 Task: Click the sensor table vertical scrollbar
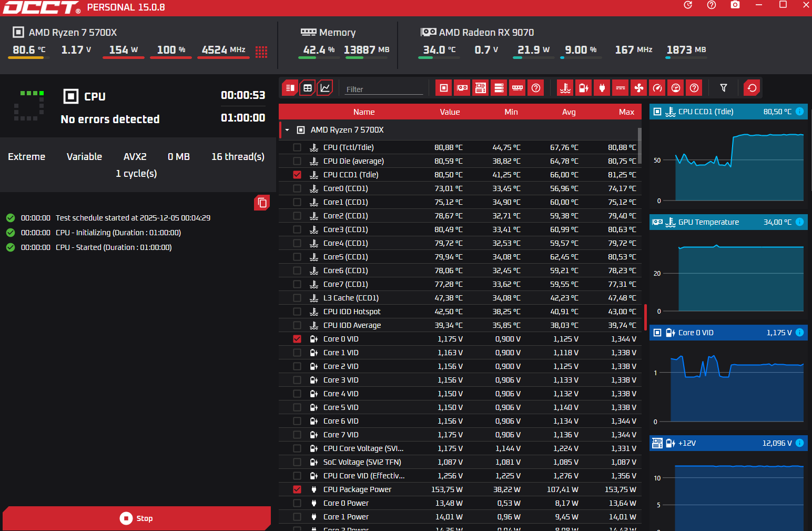pyautogui.click(x=640, y=146)
